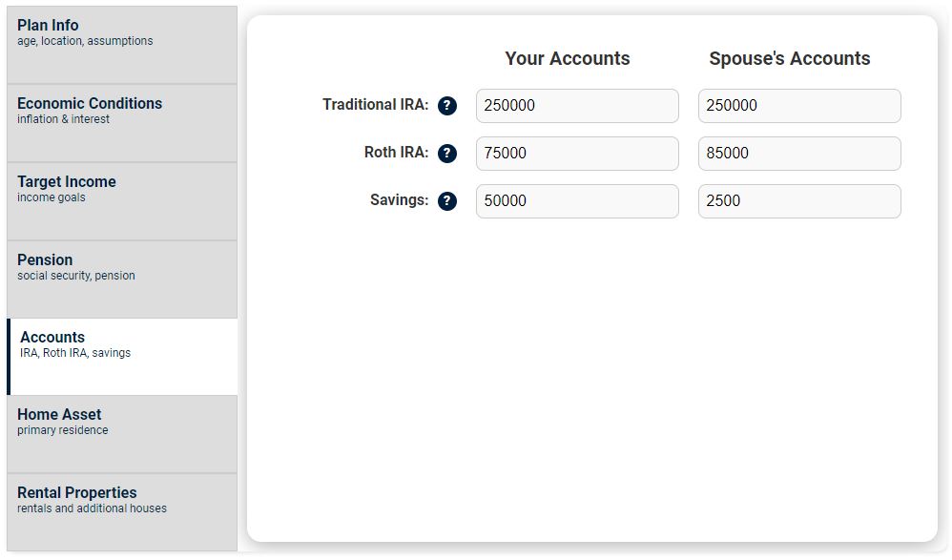
Task: Focus the spouse's Traditional IRA field
Action: tap(799, 106)
